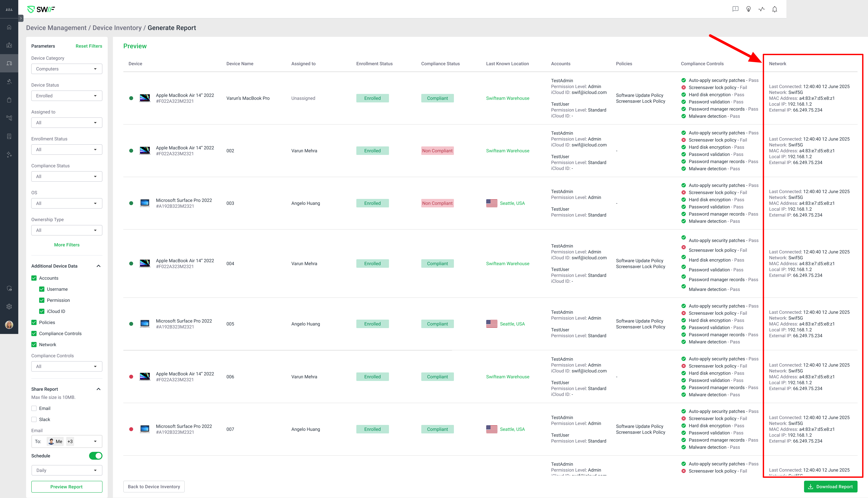Open the Device Category dropdown
868x498 pixels.
[x=67, y=69]
